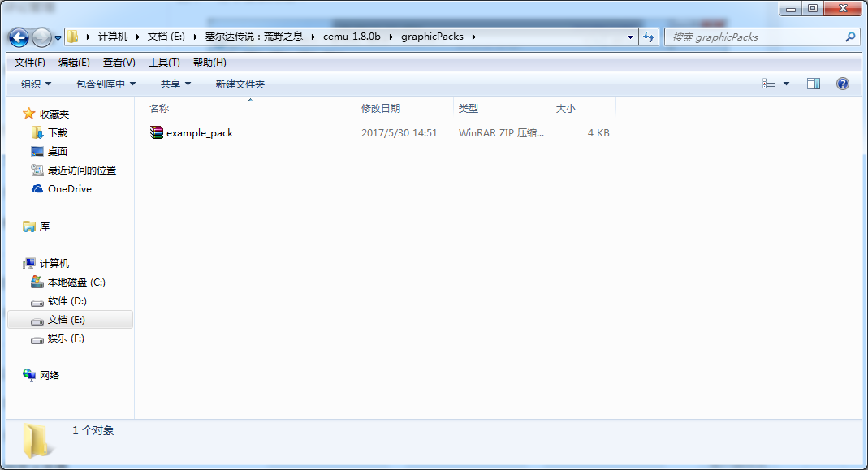Viewport: 868px width, 470px height.
Task: Expand the arrow after 文档 (E:) breadcrumb
Action: (x=195, y=37)
